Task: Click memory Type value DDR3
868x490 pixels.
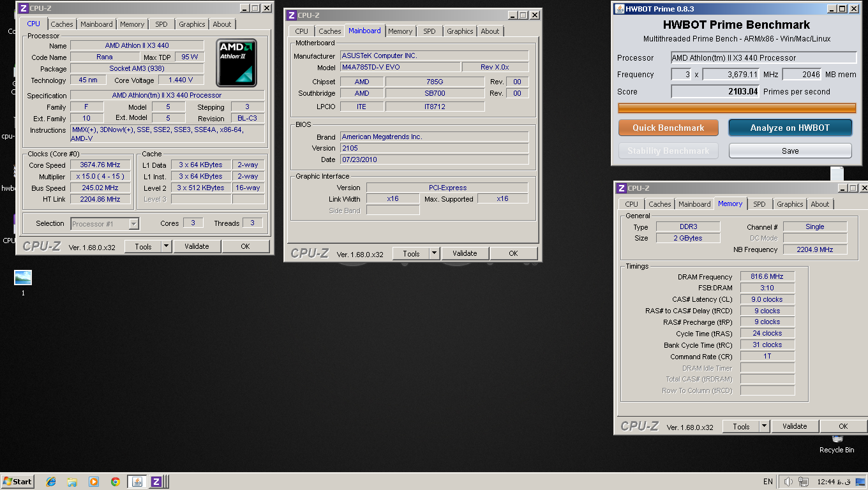Action: click(x=687, y=226)
